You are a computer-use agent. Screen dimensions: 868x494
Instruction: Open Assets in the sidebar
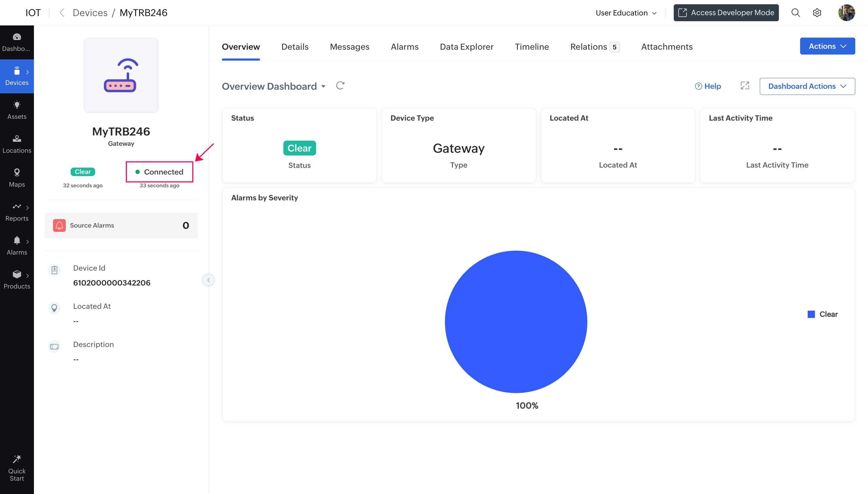pos(17,110)
